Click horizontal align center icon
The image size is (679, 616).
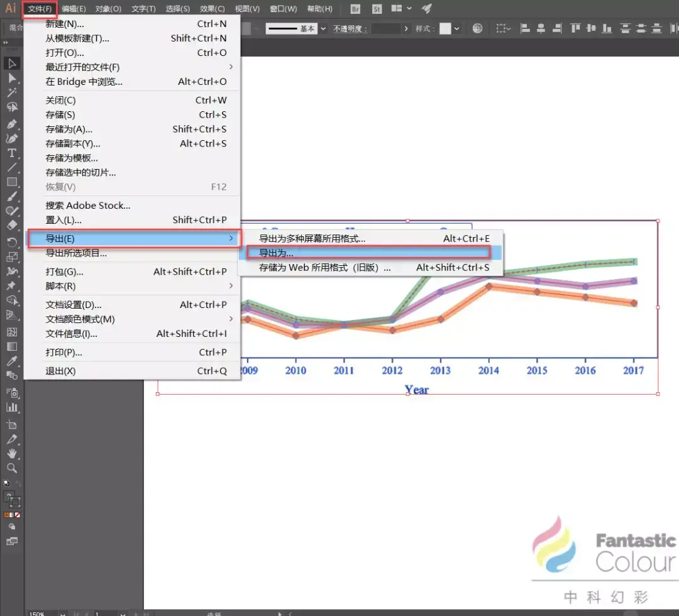(541, 28)
